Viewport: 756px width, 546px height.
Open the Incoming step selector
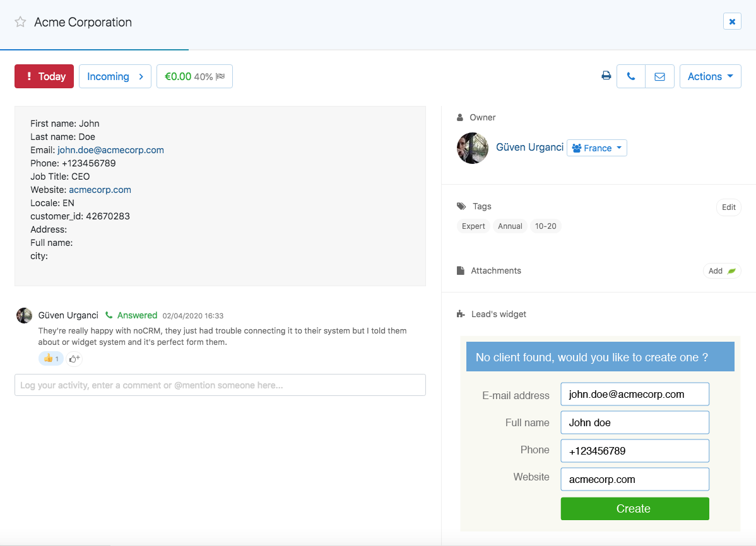[x=115, y=76]
